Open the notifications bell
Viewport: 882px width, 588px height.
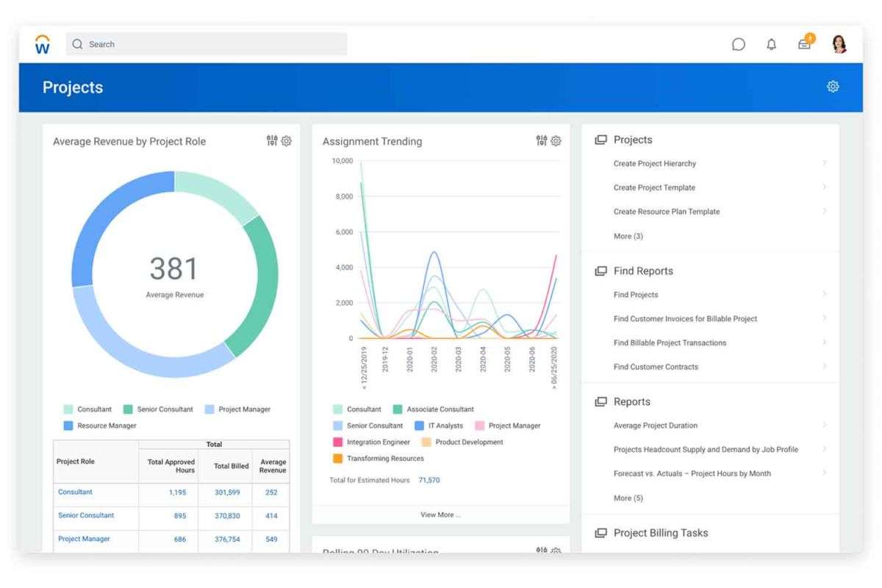pos(771,44)
